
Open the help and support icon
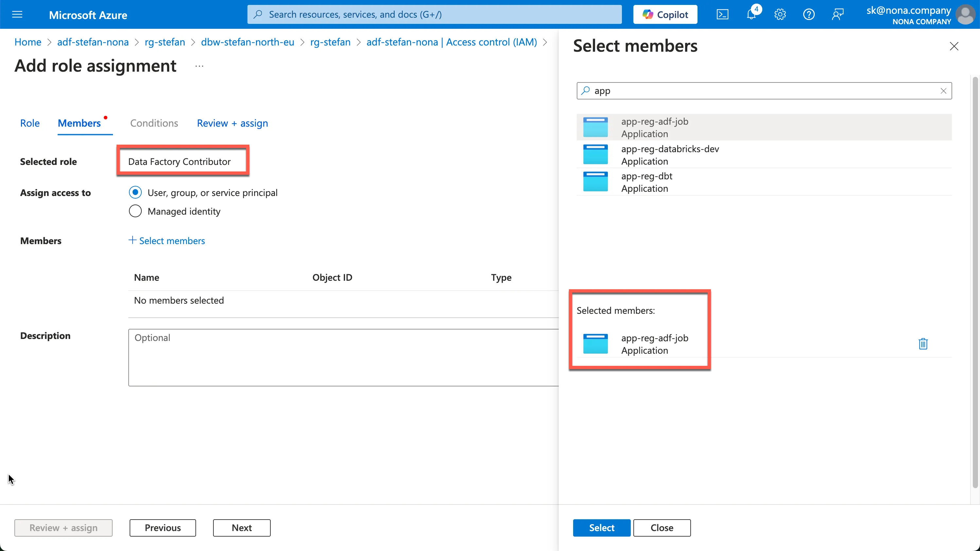(808, 14)
